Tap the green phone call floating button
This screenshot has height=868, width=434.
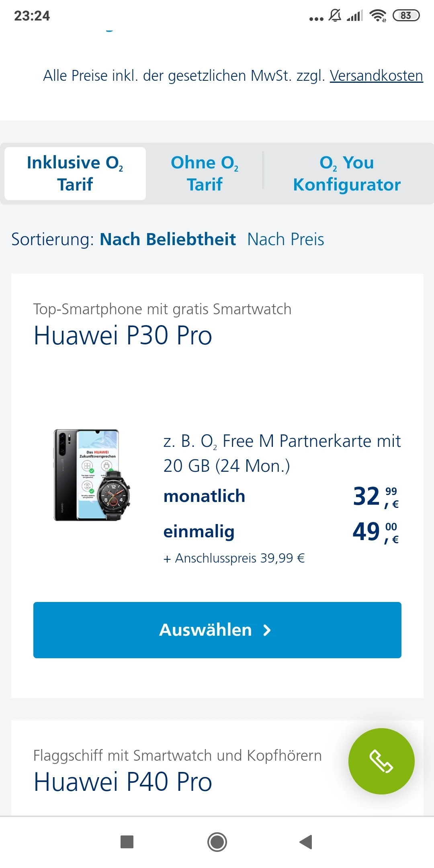click(381, 761)
